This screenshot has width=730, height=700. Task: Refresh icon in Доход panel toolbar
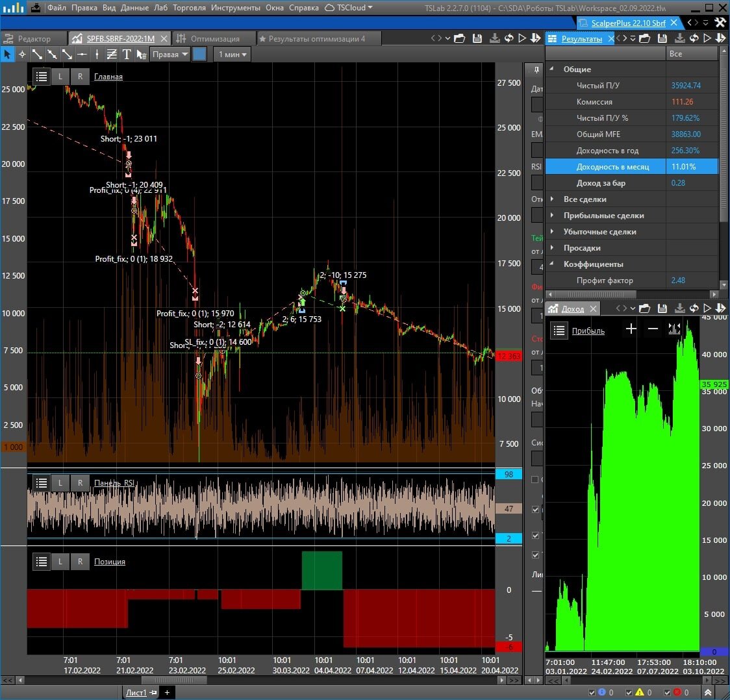[x=694, y=308]
